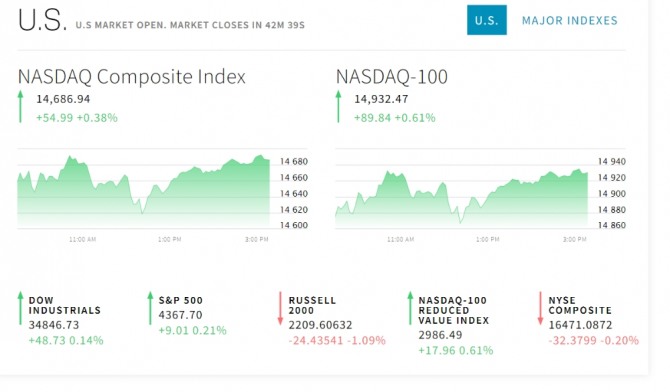
Task: Click 1:00 PM marker on NASDAQ Composite chart
Action: point(170,239)
